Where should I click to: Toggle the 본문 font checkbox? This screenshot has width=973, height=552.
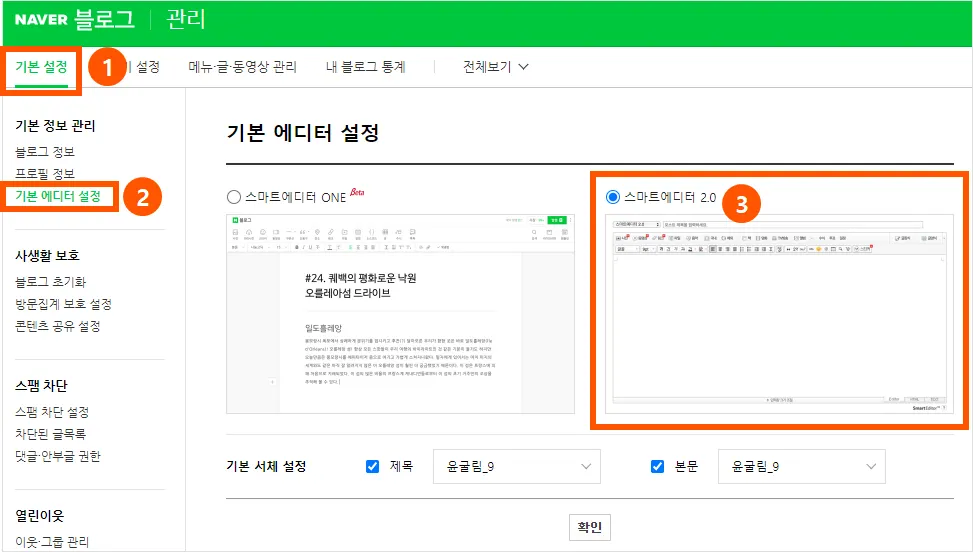pyautogui.click(x=657, y=466)
